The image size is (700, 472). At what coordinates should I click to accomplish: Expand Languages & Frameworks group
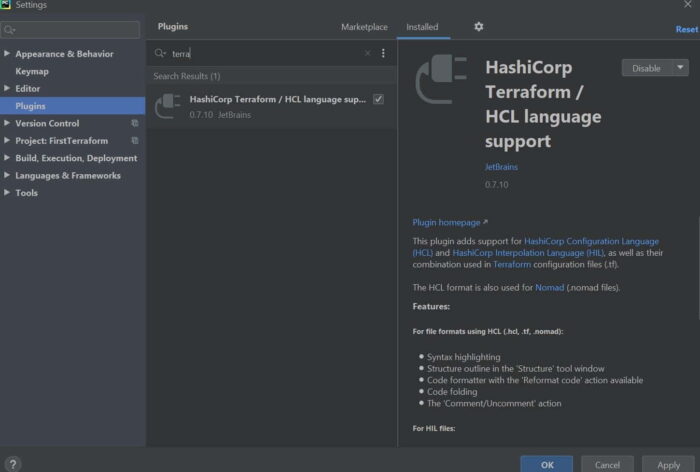(x=7, y=175)
